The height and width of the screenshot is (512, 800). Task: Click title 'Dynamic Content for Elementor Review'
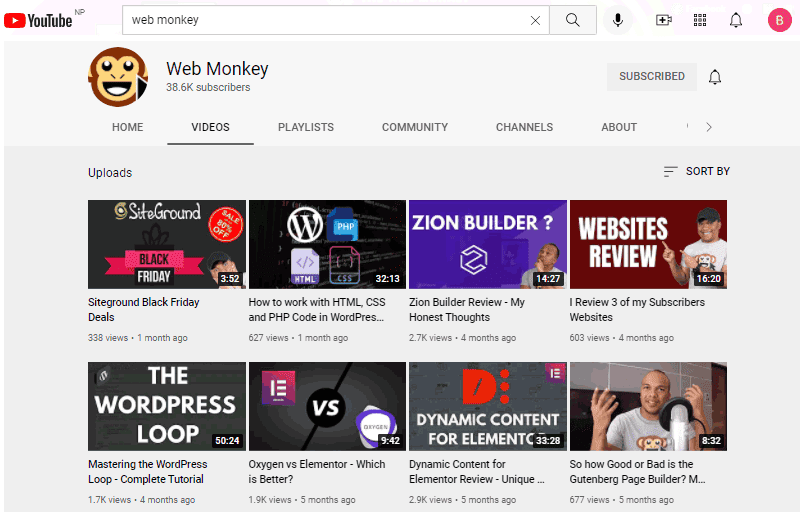tap(477, 472)
